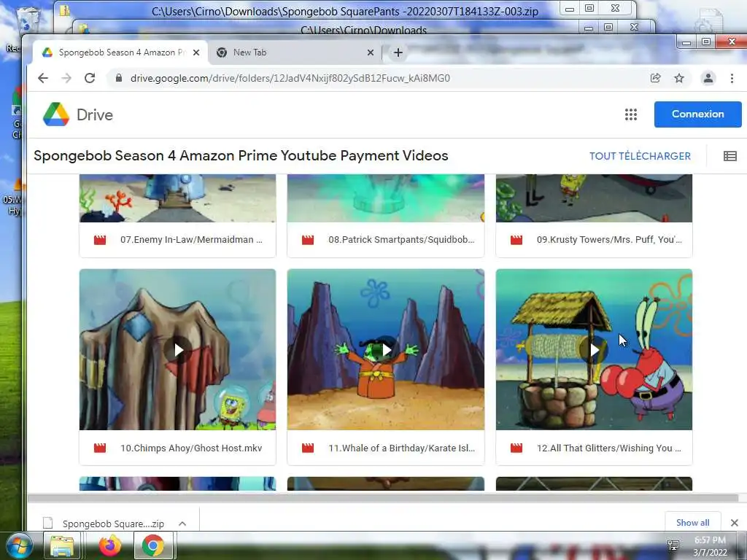Open the Windows Start menu

point(19,546)
